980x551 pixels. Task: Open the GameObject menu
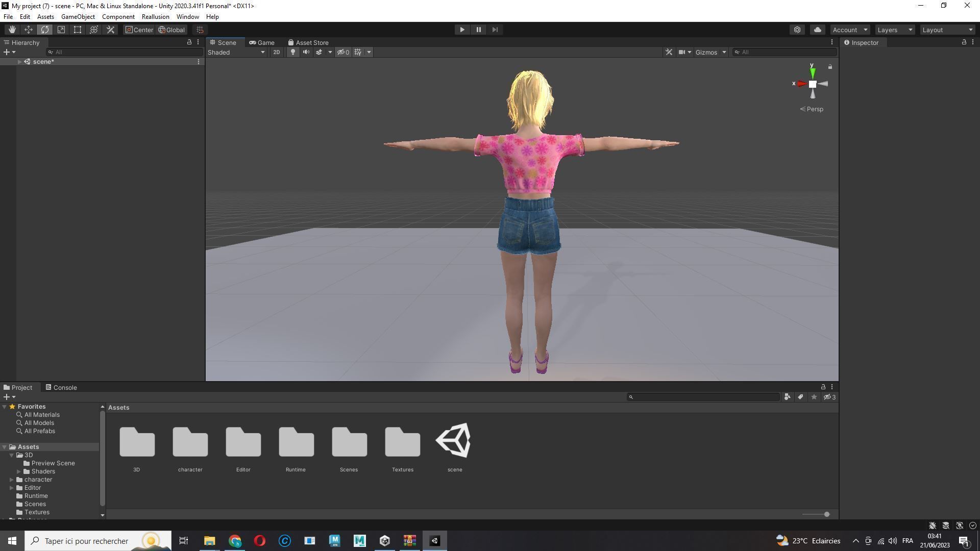[78, 17]
